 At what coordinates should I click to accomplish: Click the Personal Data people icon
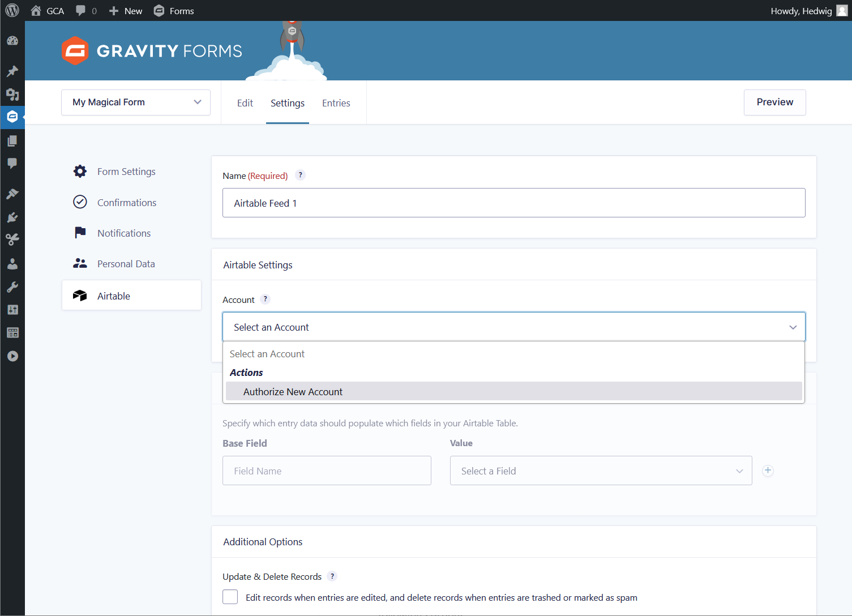(80, 263)
